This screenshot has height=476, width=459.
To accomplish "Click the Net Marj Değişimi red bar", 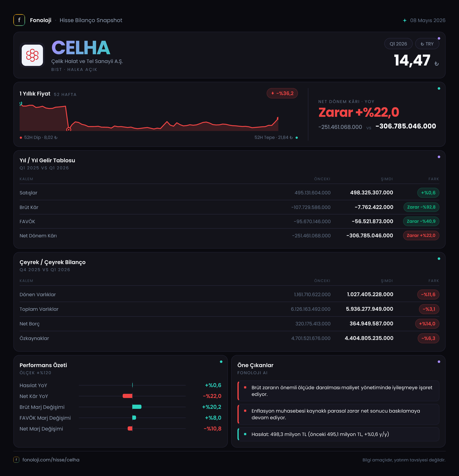I will [x=130, y=428].
